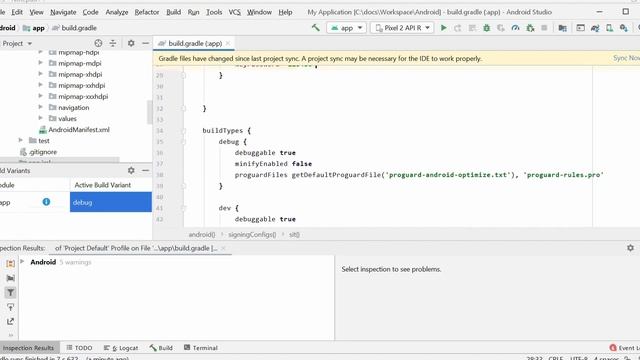Open AVD Manager phone icon

pyautogui.click(x=609, y=28)
